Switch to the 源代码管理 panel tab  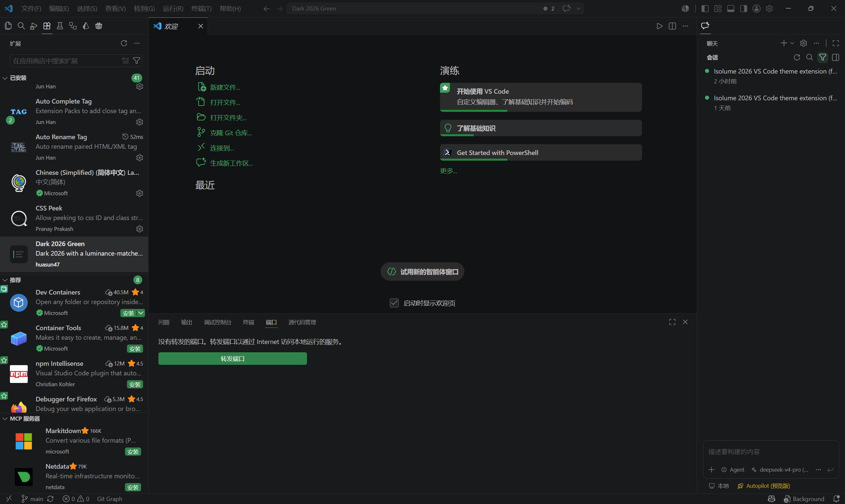pos(302,322)
